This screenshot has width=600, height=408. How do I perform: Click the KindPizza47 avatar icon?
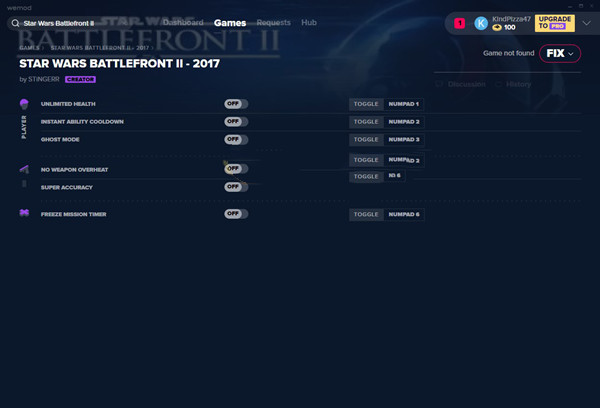pyautogui.click(x=481, y=23)
